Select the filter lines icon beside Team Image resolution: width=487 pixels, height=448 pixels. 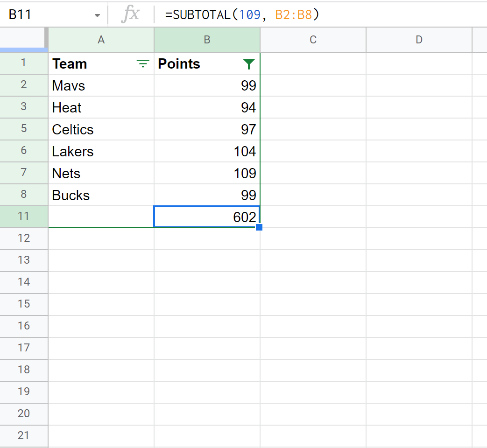click(x=142, y=63)
